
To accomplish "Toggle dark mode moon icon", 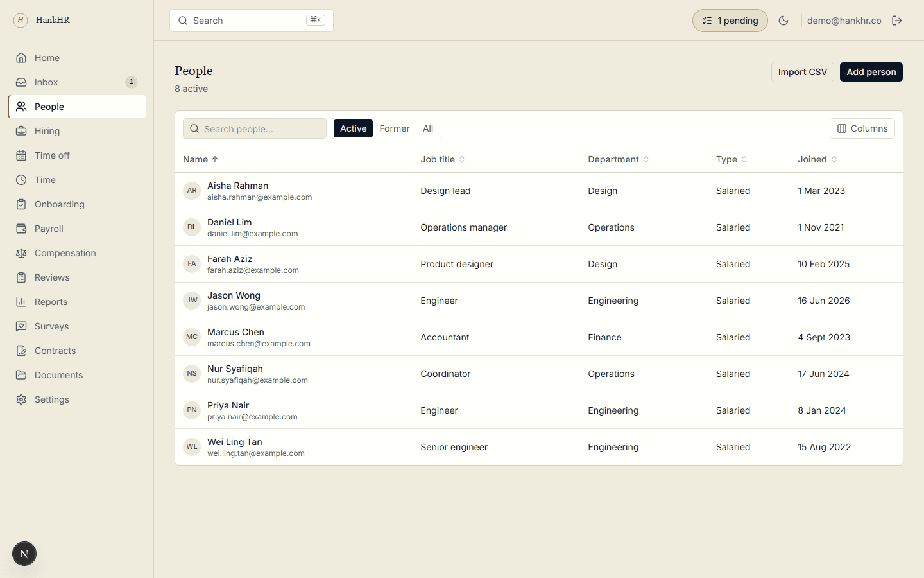I will pos(783,21).
